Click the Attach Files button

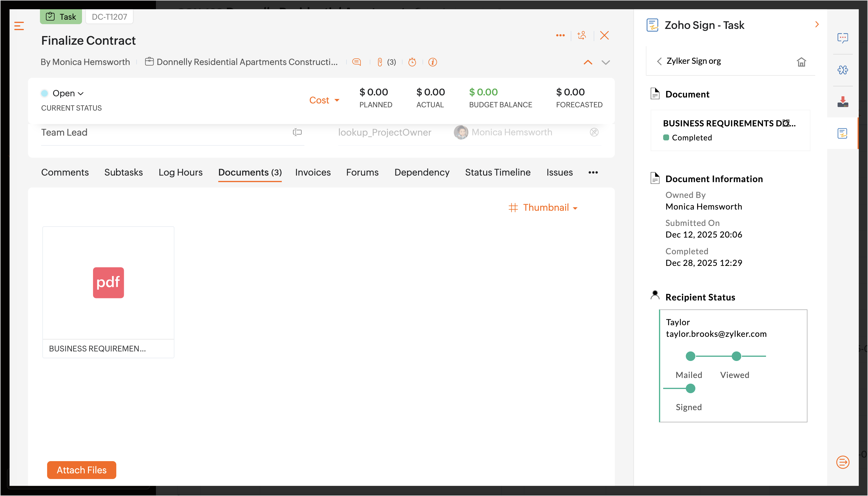tap(81, 470)
